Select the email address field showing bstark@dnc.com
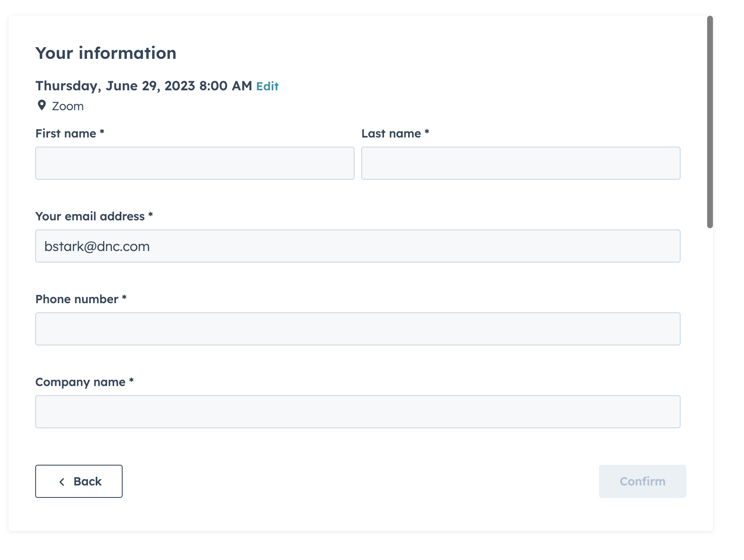744x560 pixels. (358, 246)
